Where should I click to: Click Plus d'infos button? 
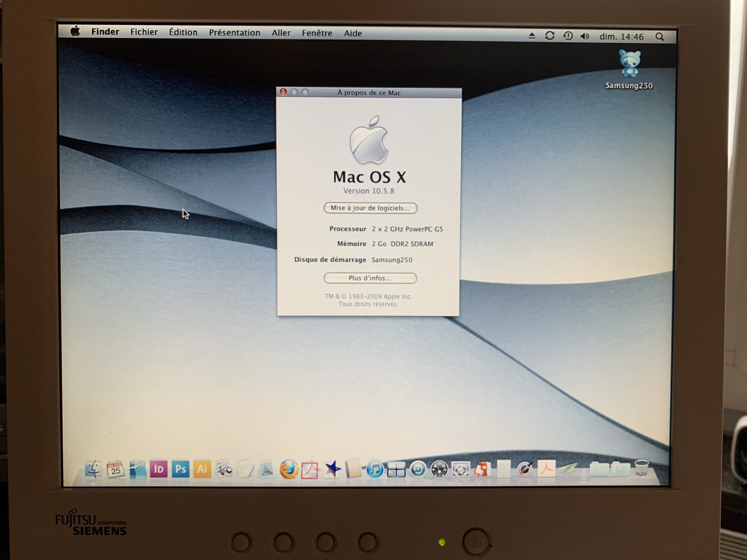pos(370,278)
